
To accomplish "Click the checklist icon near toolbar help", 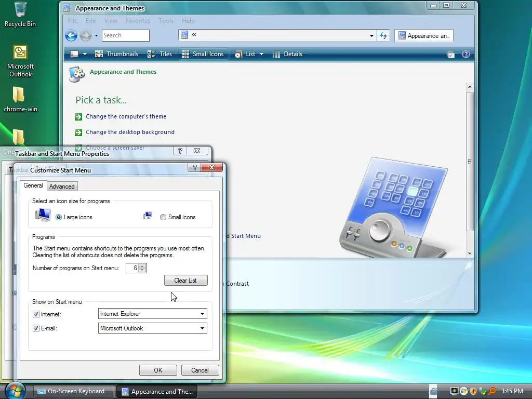I will (x=451, y=54).
